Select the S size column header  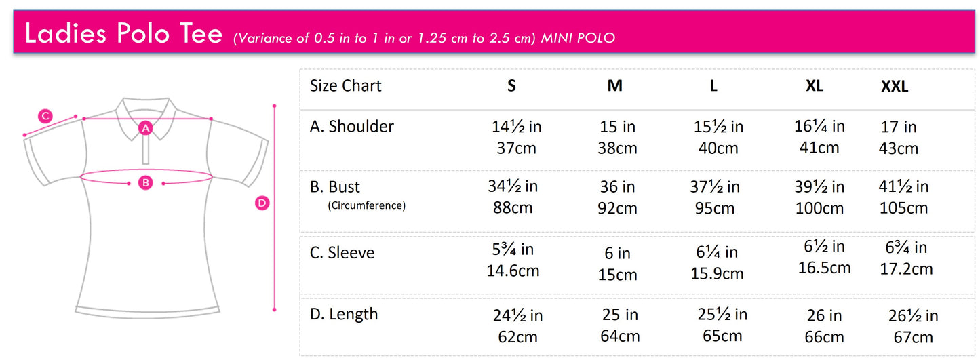pos(511,85)
